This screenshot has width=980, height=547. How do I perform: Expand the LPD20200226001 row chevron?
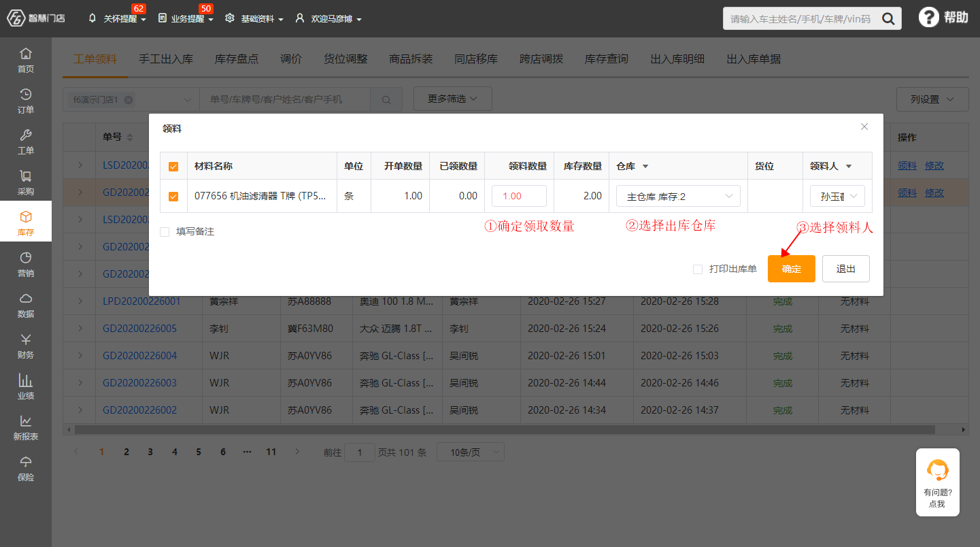point(80,301)
